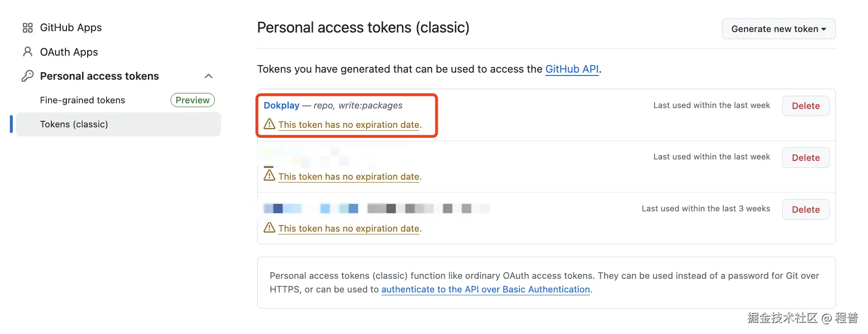Image resolution: width=868 pixels, height=334 pixels.
Task: Click Dokplay's no expiration date warning link
Action: click(x=349, y=125)
